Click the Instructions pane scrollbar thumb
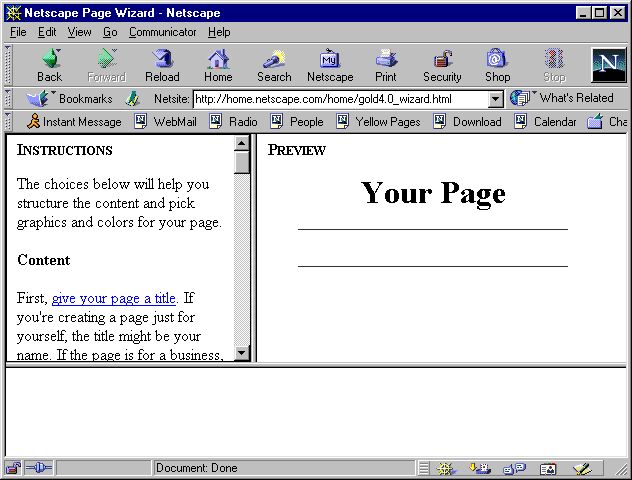 pyautogui.click(x=241, y=162)
